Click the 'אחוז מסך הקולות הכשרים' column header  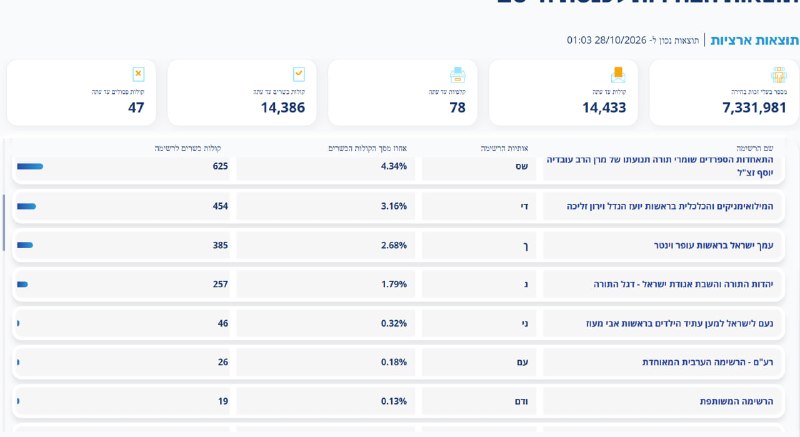367,148
